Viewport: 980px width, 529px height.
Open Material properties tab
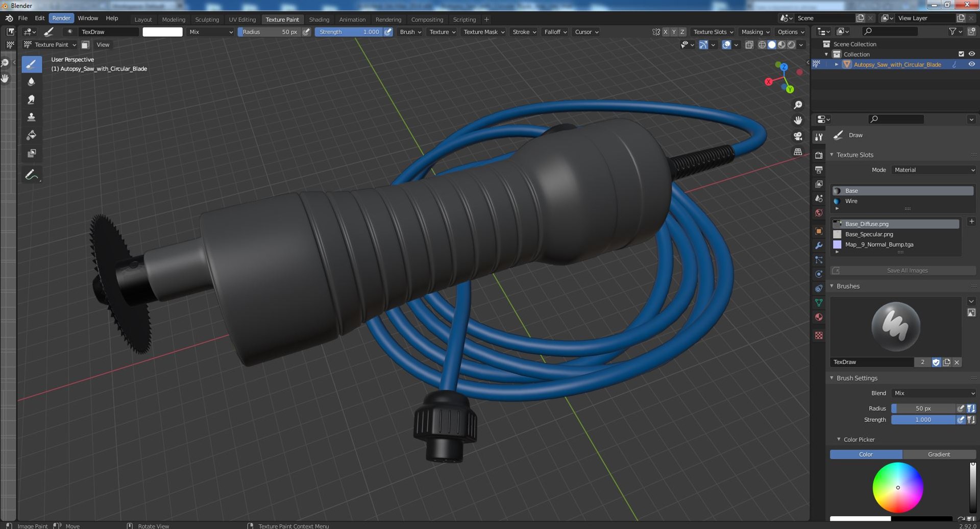(x=819, y=317)
